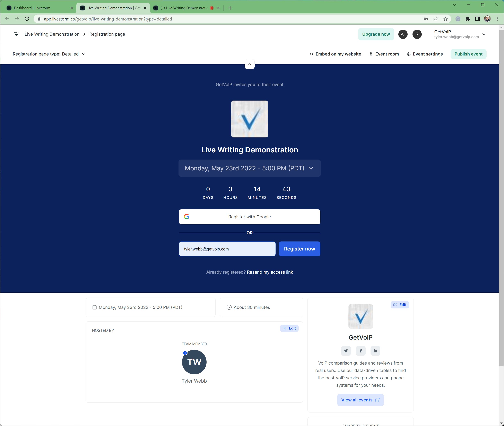Screen dimensions: 504x426
Task: Click the GetVoIP LinkedIn social icon
Action: 375,350
